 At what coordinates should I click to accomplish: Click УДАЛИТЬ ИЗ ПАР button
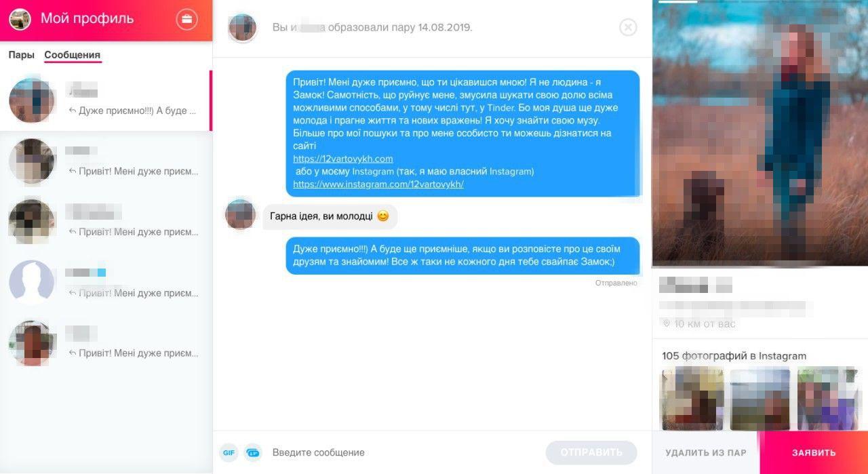pos(706,453)
